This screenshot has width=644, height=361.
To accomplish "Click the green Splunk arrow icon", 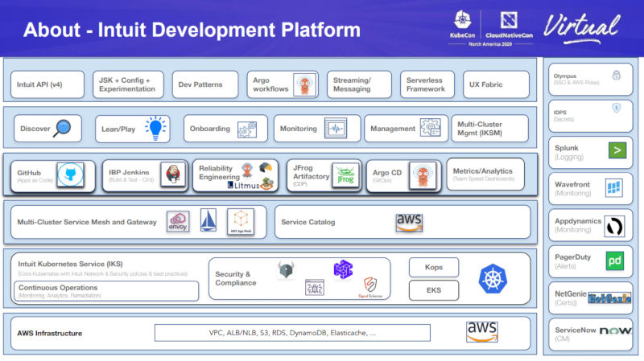I will [x=617, y=150].
